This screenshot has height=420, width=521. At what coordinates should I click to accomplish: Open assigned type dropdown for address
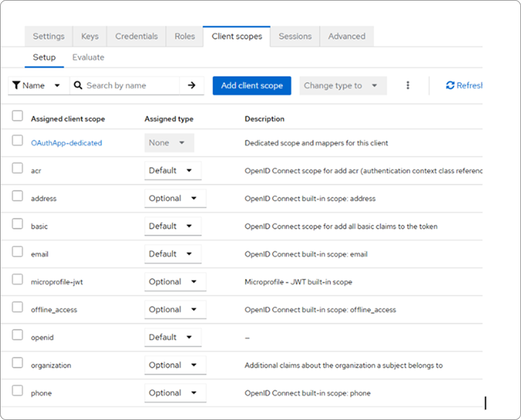pos(174,199)
